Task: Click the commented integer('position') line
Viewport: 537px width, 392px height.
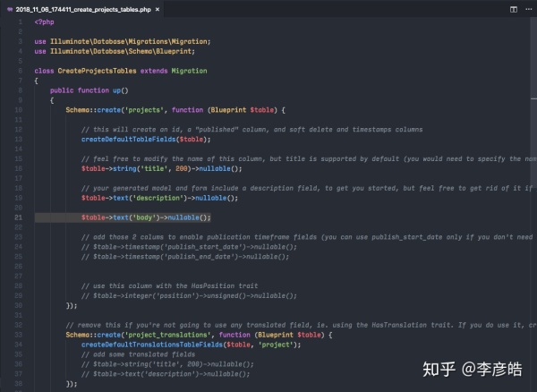Action: 190,295
